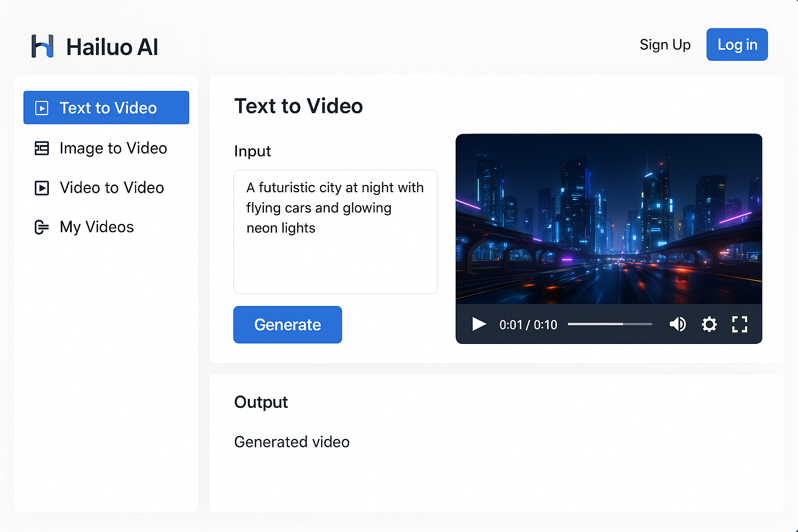Click the icon left of Video to Video

click(x=42, y=188)
